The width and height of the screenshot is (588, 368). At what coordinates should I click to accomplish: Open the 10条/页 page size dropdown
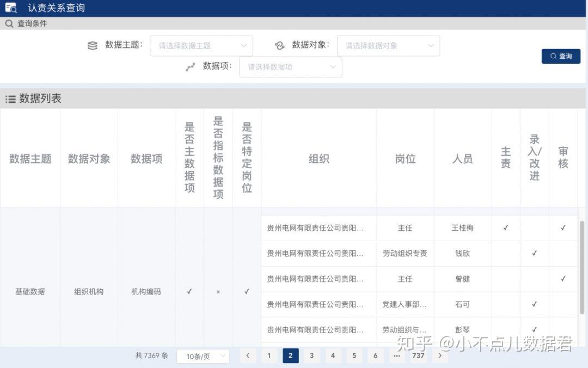pos(203,356)
